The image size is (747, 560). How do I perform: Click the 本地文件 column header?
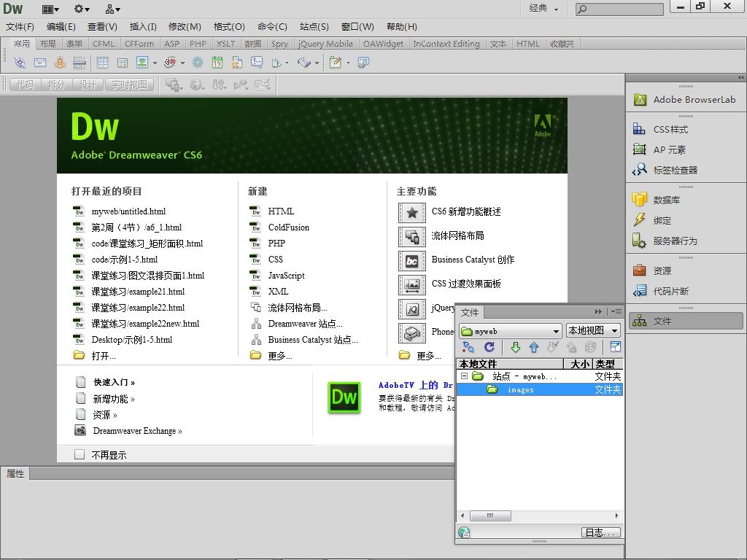[x=510, y=364]
